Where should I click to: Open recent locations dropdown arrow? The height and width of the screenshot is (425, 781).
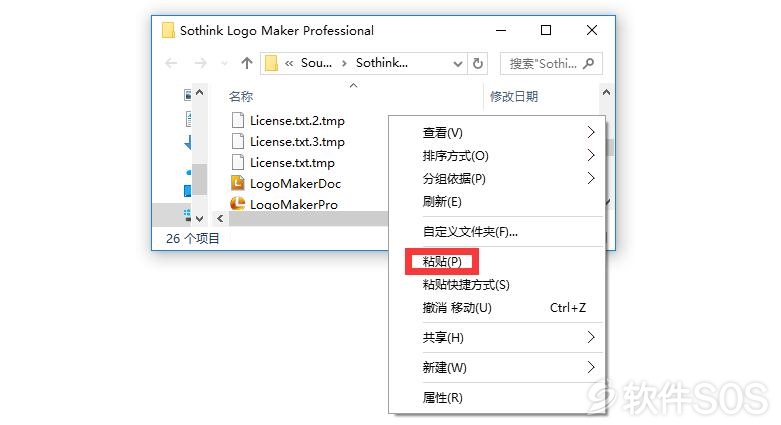click(x=224, y=64)
